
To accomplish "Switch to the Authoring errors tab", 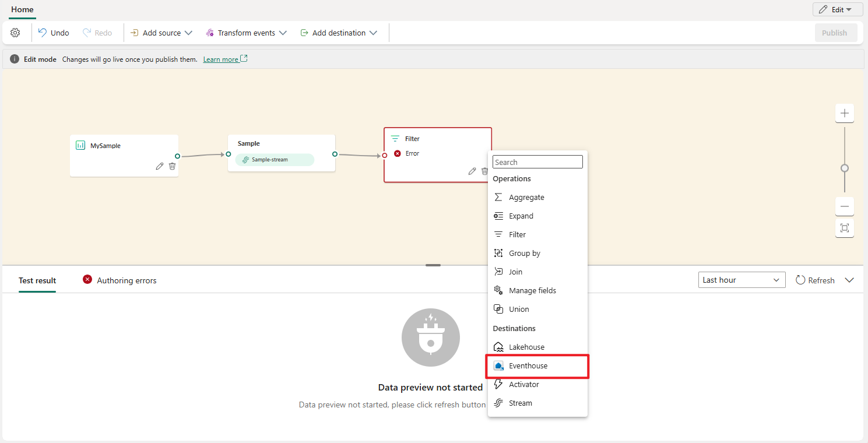I will [x=126, y=280].
